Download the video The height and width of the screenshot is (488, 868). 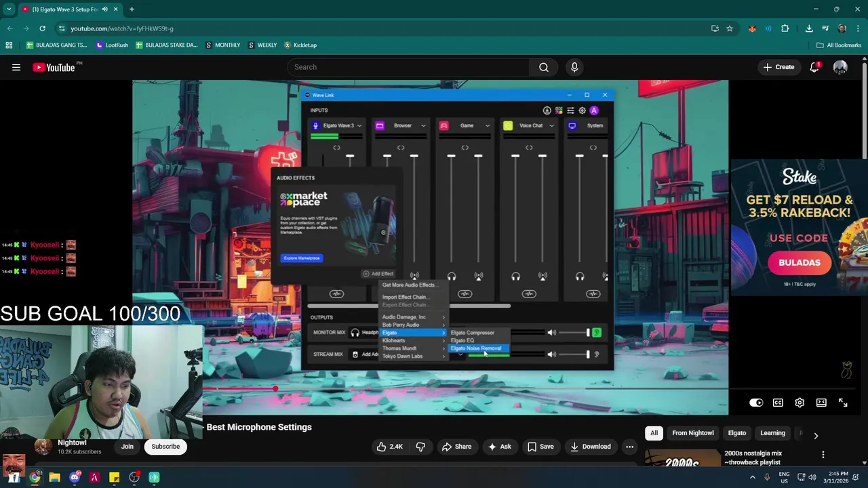pos(590,447)
